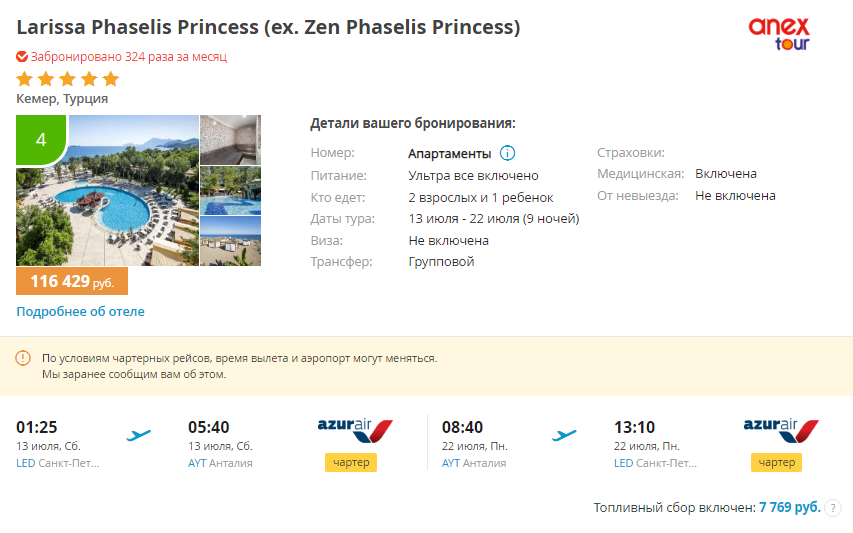Screen dimensions: 853x533
Task: Open apartment room info icon
Action: coord(507,153)
